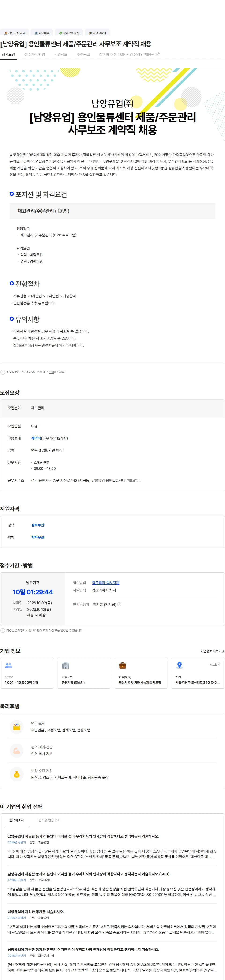Click the 편의·여가·건강 benefits icon

pyautogui.click(x=16, y=750)
